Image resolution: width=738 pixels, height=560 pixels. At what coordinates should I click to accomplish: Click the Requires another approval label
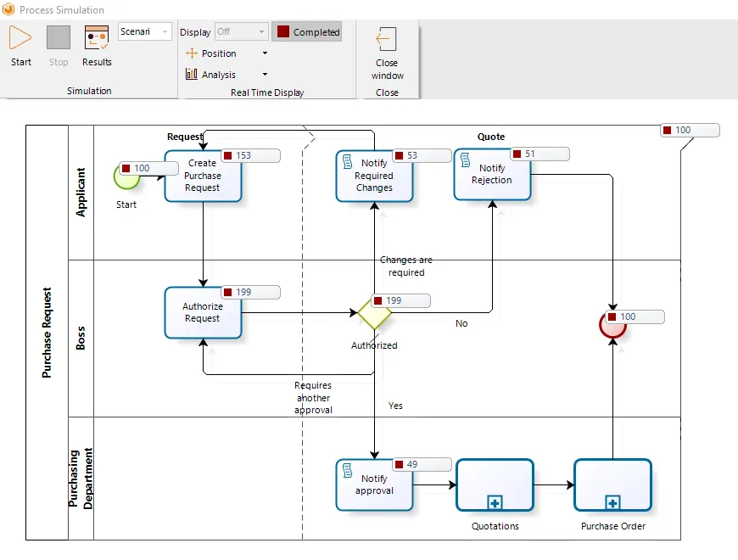[x=313, y=398]
